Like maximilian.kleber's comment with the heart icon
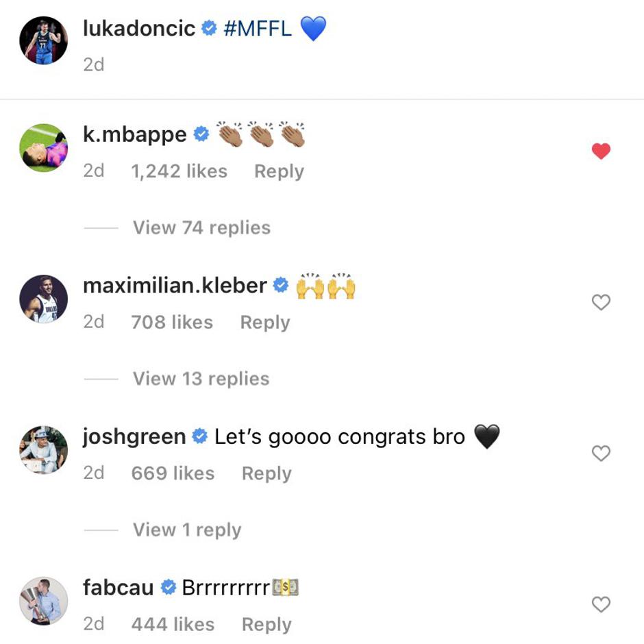Image resolution: width=644 pixels, height=644 pixels. coord(601,301)
